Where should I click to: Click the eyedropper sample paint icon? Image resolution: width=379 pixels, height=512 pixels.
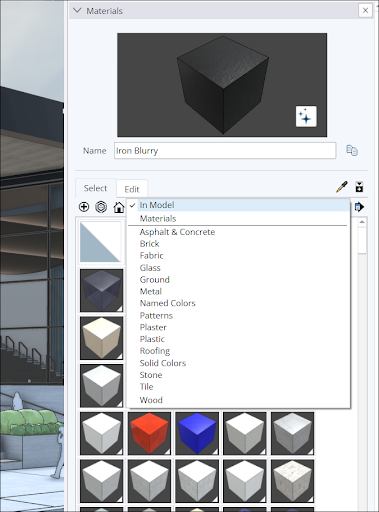(x=342, y=187)
